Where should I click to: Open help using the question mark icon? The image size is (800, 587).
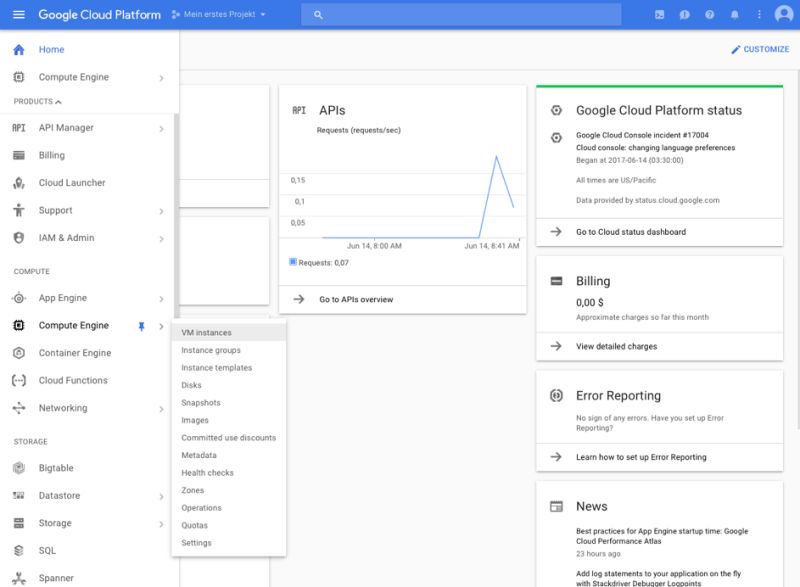pyautogui.click(x=710, y=14)
